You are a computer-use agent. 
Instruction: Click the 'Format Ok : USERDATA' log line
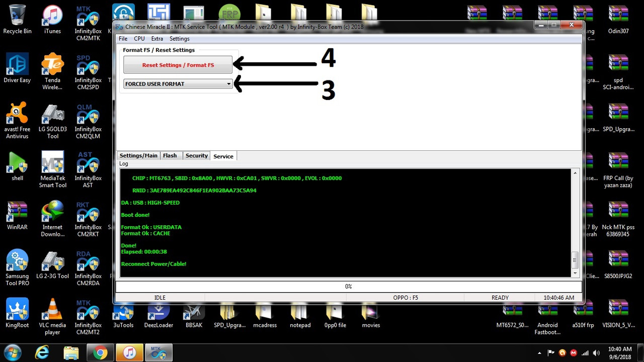(151, 227)
